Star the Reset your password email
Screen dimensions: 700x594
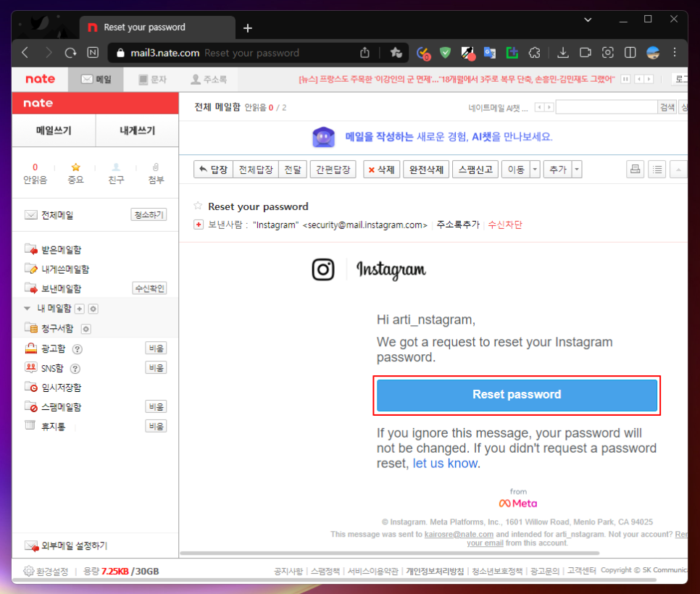point(198,206)
